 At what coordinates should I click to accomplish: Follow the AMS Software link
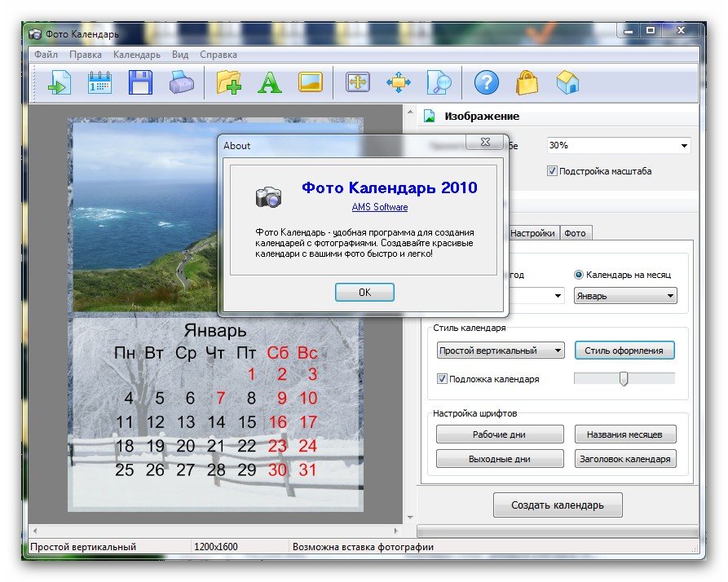tap(379, 207)
